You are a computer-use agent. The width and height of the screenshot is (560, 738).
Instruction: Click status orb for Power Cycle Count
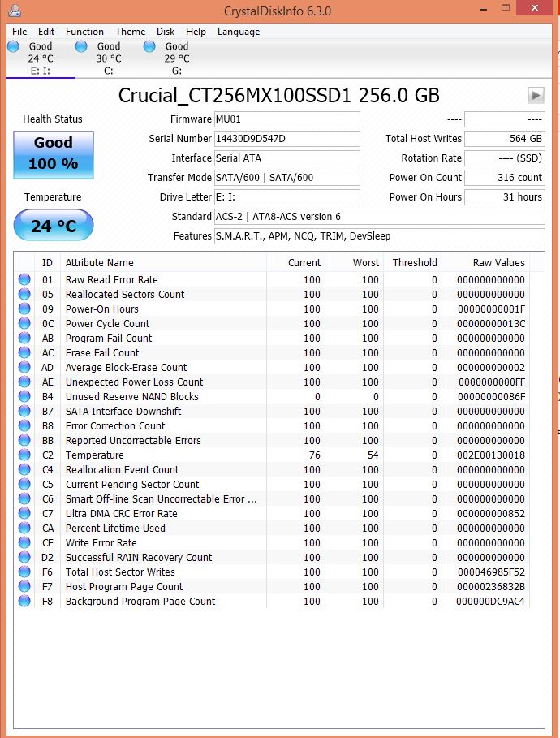(24, 323)
